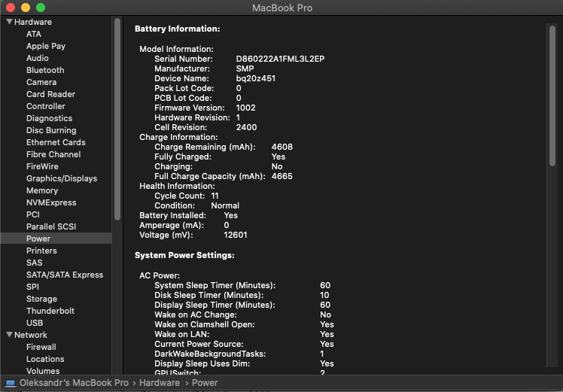Open Ethernet Cards information
This screenshot has width=563, height=392.
56,142
